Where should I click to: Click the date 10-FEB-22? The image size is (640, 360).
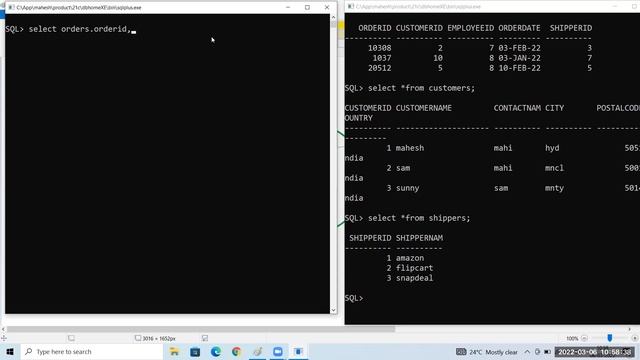click(519, 68)
